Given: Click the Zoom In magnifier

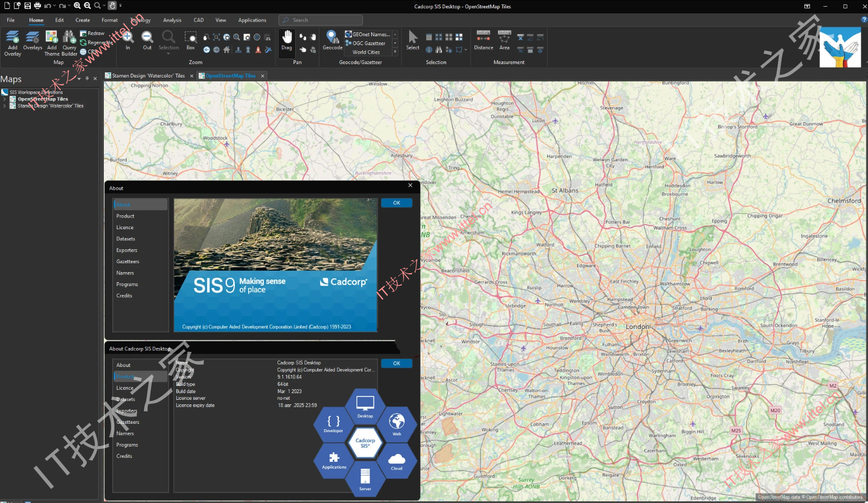Looking at the screenshot, I should click(128, 37).
